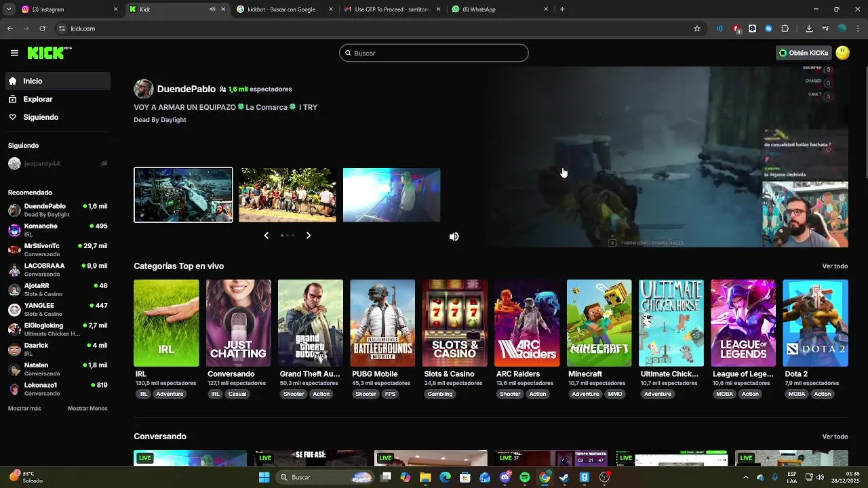Click the Obtén KICKs button
This screenshot has width=868, height=488.
(804, 53)
